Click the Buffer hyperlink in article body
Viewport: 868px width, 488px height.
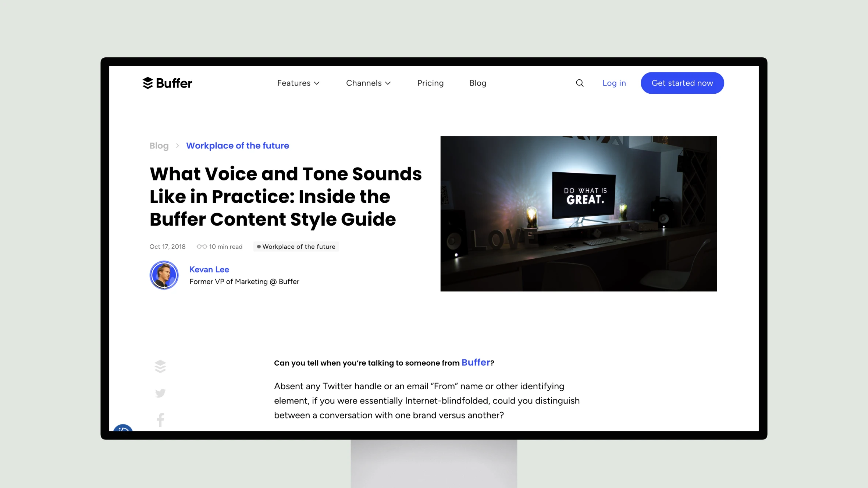click(x=476, y=362)
